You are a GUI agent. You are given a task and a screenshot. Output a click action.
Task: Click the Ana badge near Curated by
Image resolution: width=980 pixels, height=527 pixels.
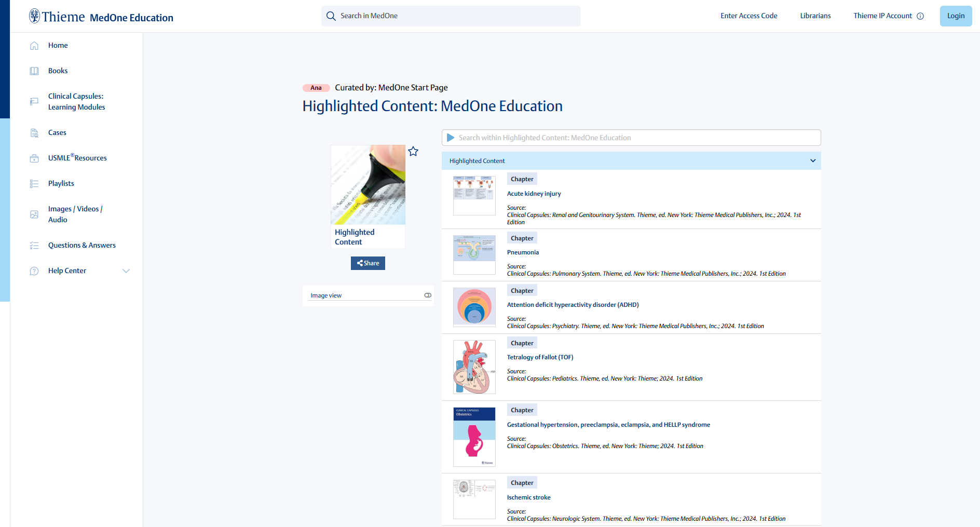[316, 88]
